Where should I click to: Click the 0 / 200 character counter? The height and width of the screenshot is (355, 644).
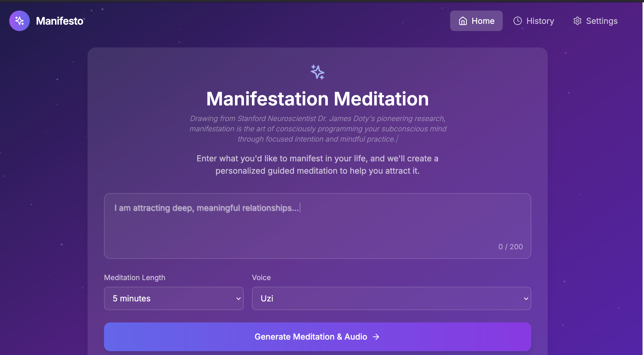(510, 247)
